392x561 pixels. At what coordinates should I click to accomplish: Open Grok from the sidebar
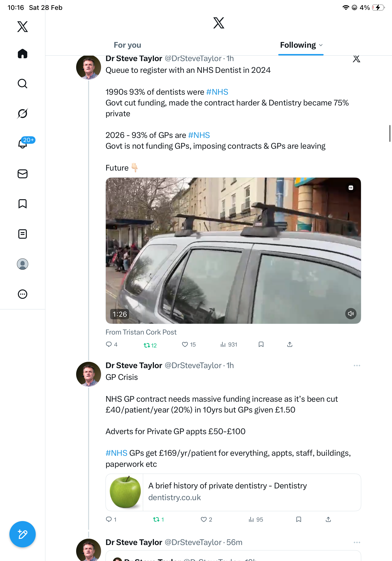[23, 113]
